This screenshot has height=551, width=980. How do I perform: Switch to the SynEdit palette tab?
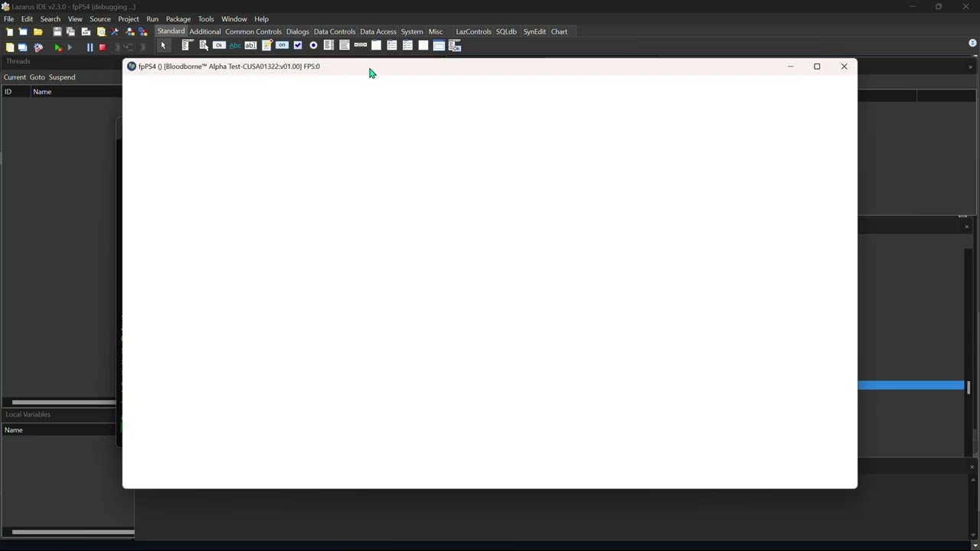point(534,31)
